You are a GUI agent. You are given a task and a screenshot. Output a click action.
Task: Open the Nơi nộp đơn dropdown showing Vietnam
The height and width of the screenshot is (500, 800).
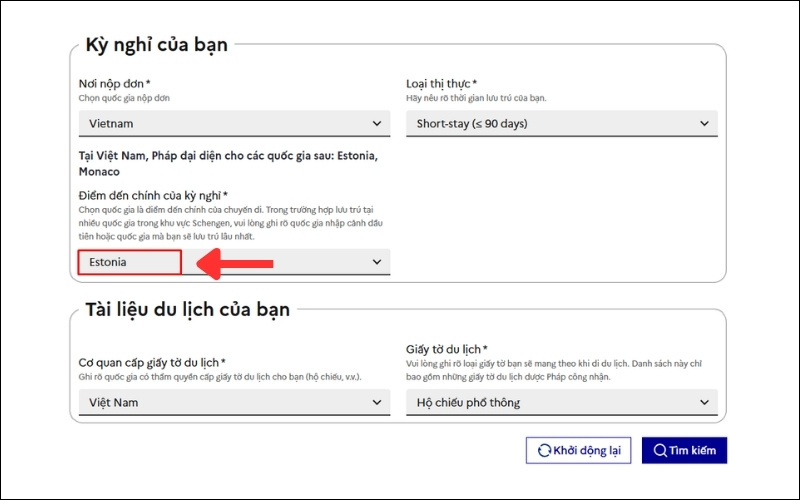[x=234, y=123]
